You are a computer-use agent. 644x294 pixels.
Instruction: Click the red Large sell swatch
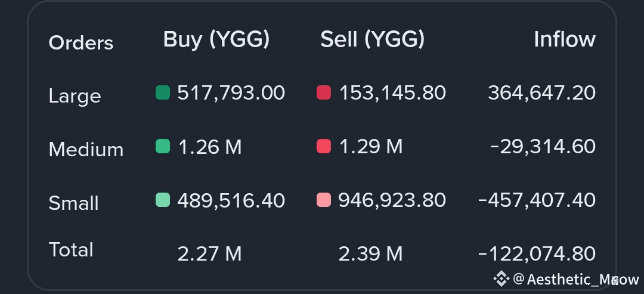[x=323, y=92]
